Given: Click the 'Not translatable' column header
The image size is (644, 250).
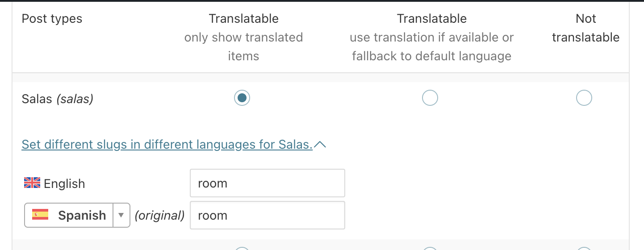Looking at the screenshot, I should (585, 28).
